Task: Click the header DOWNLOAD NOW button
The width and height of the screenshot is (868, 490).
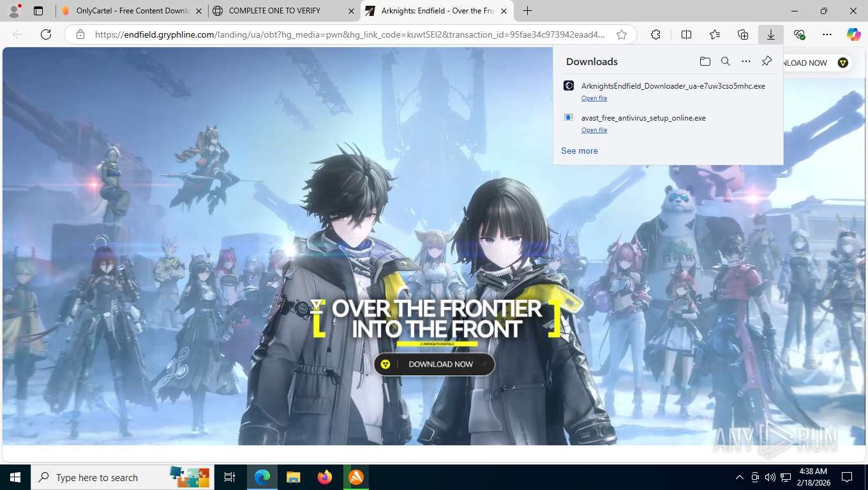Action: point(817,63)
